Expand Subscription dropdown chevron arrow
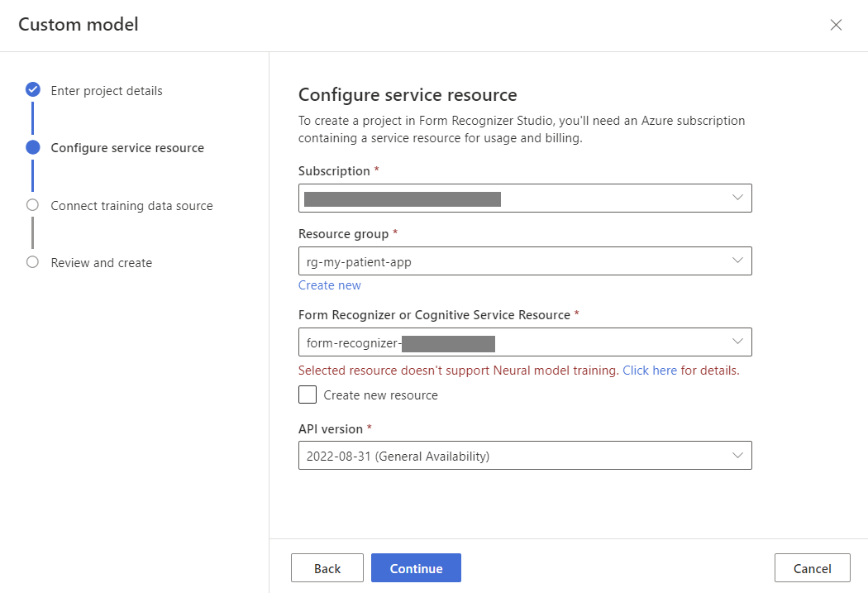 [x=737, y=198]
